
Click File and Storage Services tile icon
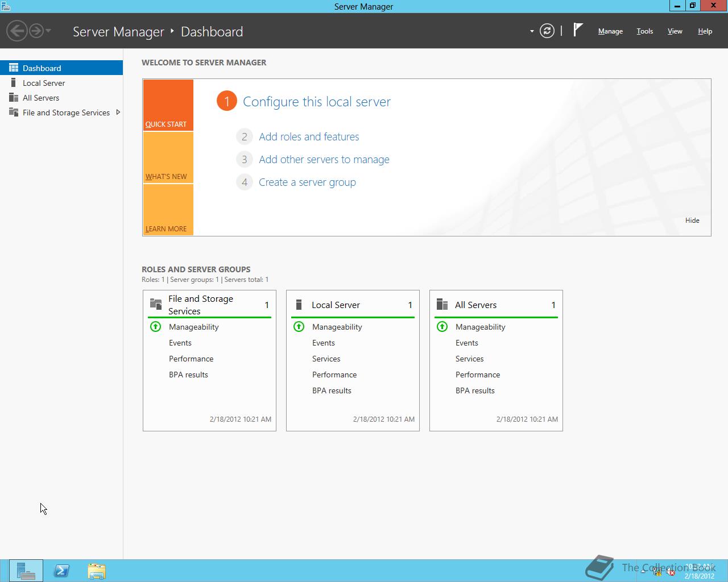pos(156,304)
